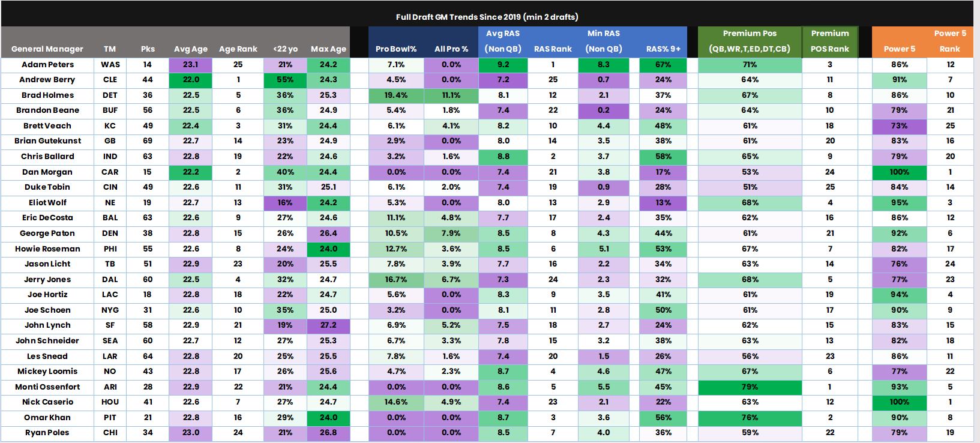
Task: Click the Full Draft GM Trends title
Action: 487,17
